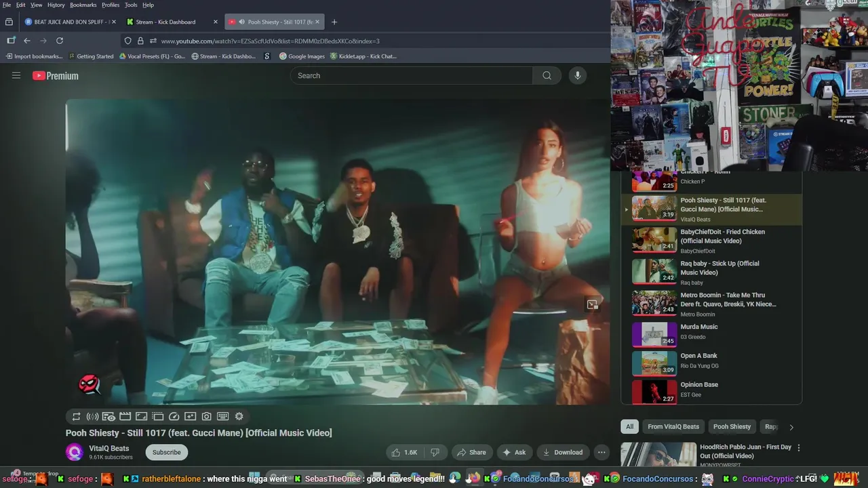Screen dimensions: 868x488
Task: Open VitalQ Beats channel avatar
Action: (75, 452)
